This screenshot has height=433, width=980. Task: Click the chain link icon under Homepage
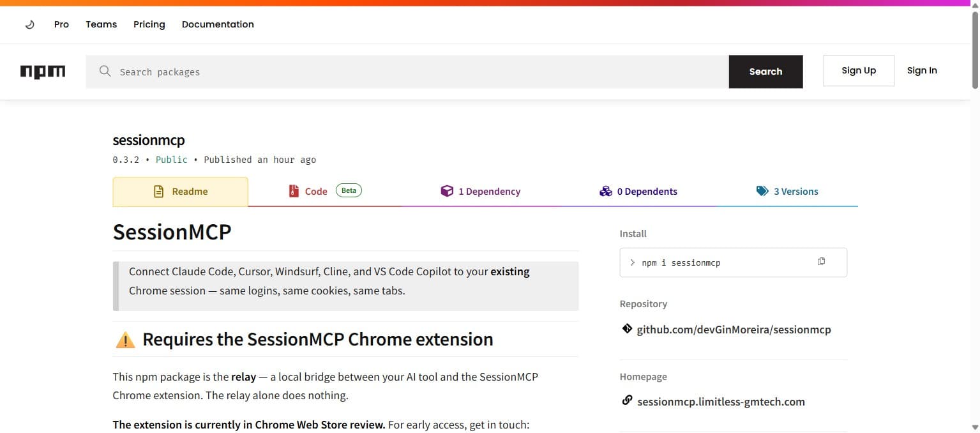pyautogui.click(x=626, y=400)
